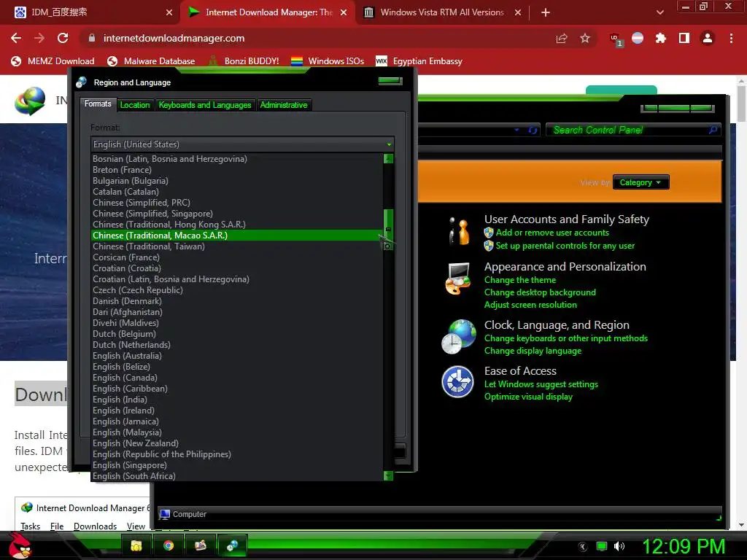Click the Control Panel refresh icon
Viewport: 747px width, 560px height.
coord(533,130)
